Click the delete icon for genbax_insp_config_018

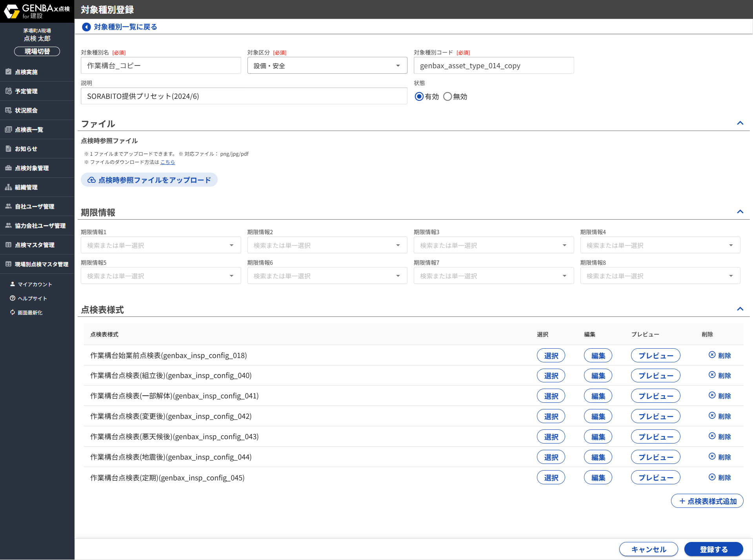(712, 355)
